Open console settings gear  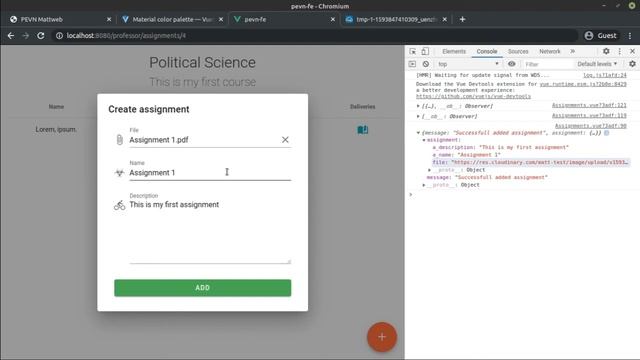coord(632,64)
